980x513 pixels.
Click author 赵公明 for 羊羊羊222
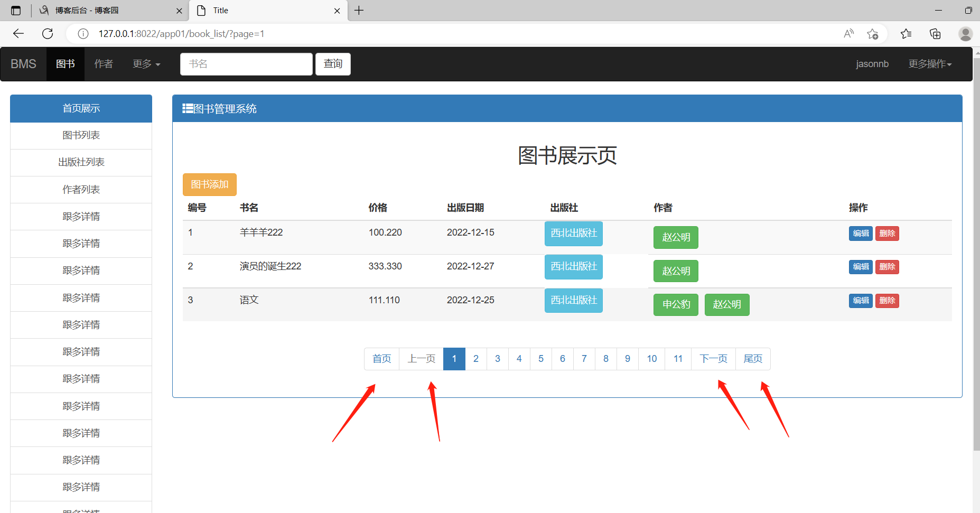coord(676,237)
